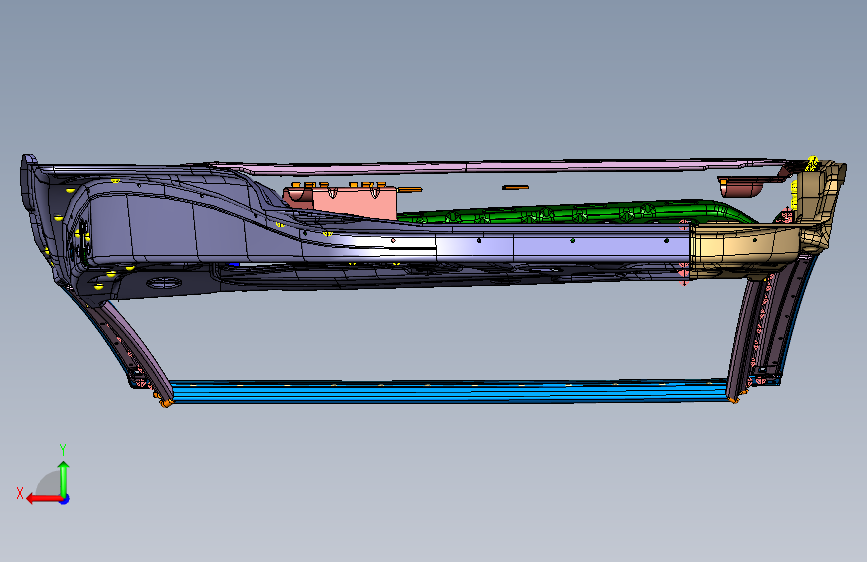Select the brown bracket near the top right
The width and height of the screenshot is (867, 562).
pos(741,187)
